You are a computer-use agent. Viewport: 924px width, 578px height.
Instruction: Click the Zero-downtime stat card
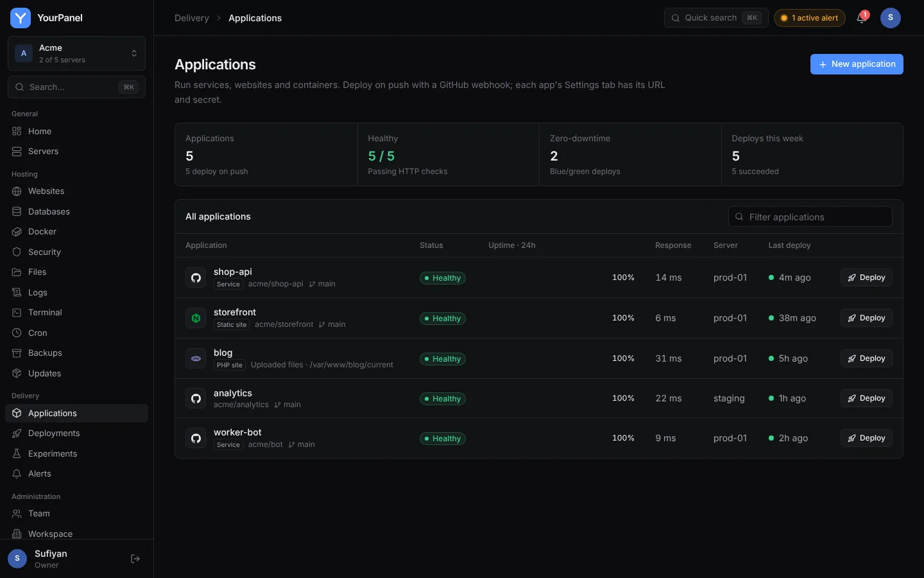click(x=630, y=155)
